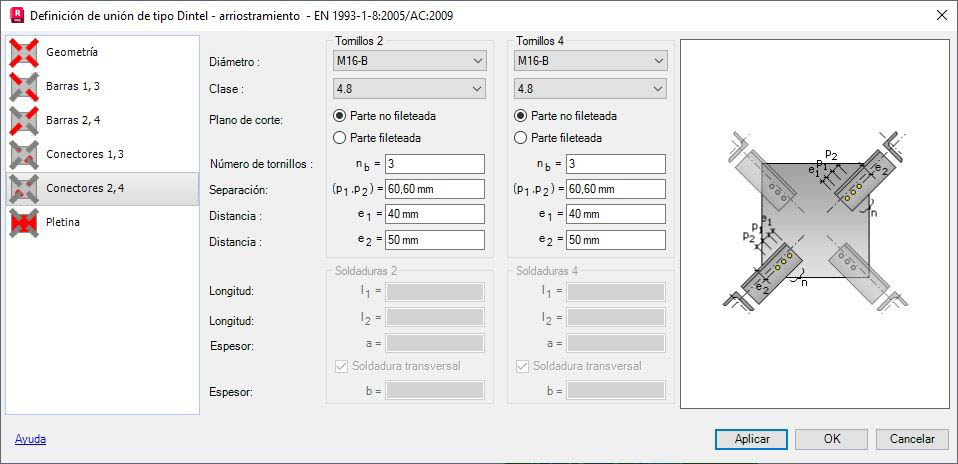Click Soldaduras 2 l2 length field
Viewport: 958px width, 464px height.
pyautogui.click(x=435, y=317)
